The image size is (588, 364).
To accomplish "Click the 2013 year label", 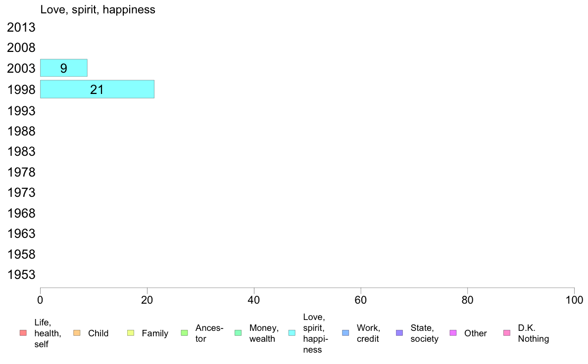I will [x=21, y=27].
